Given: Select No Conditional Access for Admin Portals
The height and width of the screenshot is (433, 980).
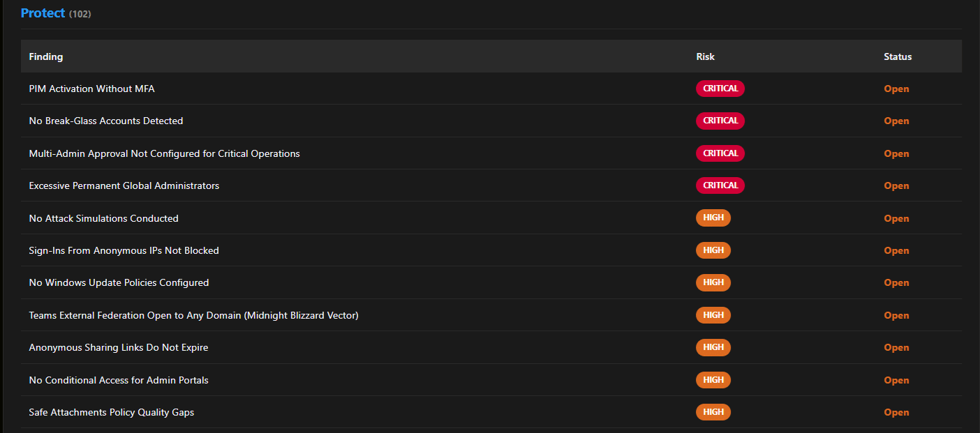Looking at the screenshot, I should (119, 380).
